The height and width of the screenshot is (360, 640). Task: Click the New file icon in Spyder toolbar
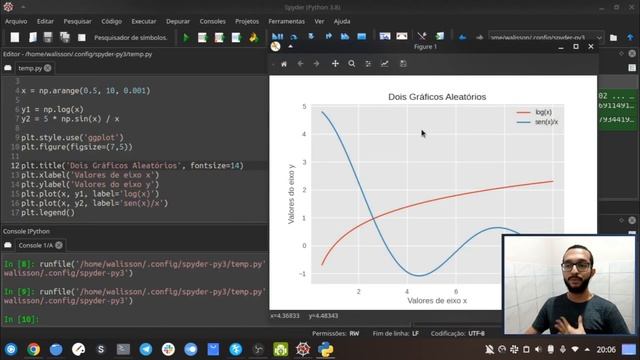coord(15,38)
